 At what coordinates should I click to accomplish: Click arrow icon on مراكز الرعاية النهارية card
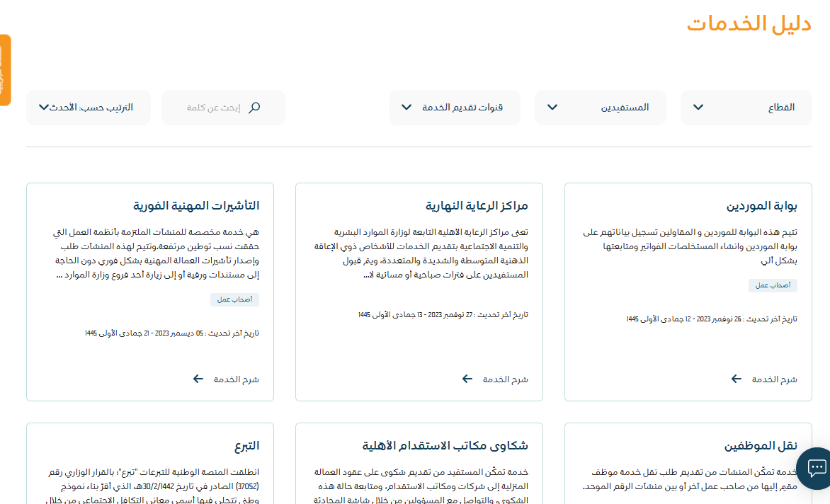467,379
